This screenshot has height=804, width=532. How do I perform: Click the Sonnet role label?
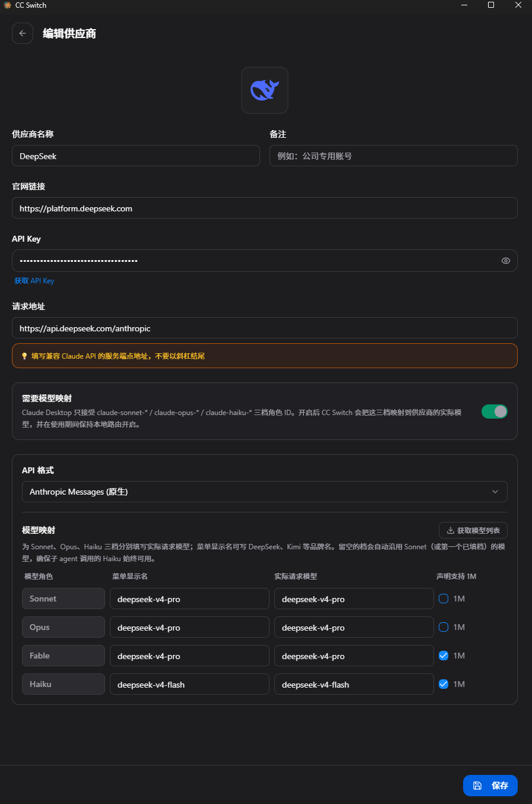[64, 599]
